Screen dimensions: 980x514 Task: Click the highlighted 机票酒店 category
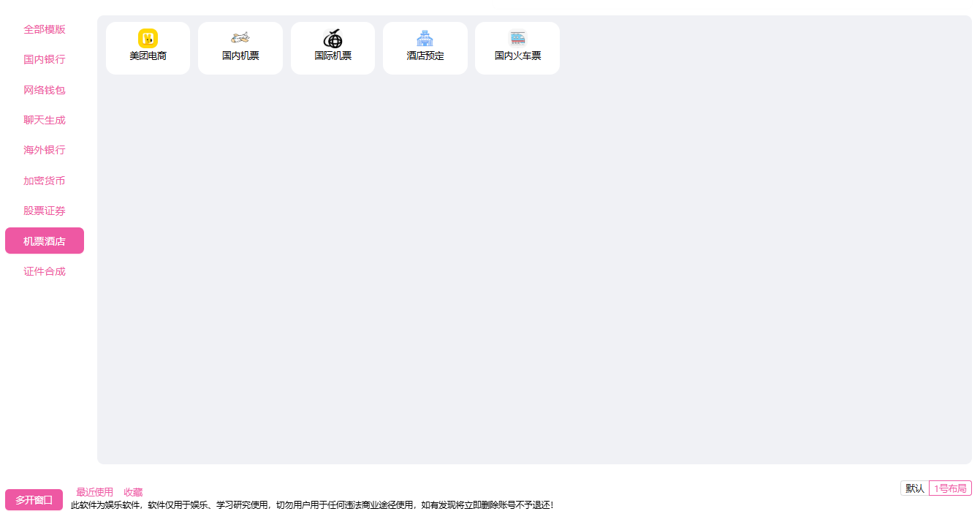pos(45,241)
